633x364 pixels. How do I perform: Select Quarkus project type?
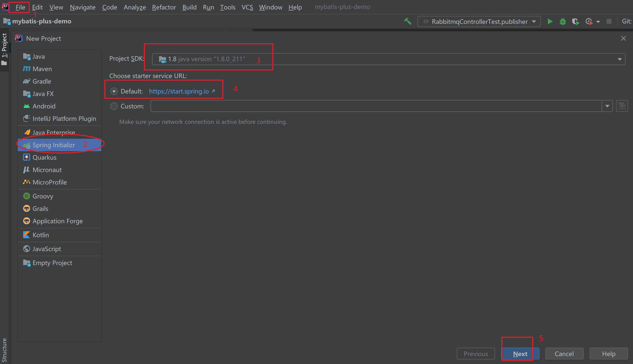[x=59, y=157]
